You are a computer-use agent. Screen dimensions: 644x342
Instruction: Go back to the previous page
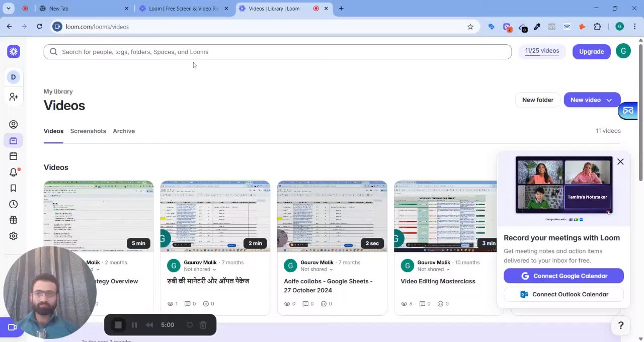9,27
